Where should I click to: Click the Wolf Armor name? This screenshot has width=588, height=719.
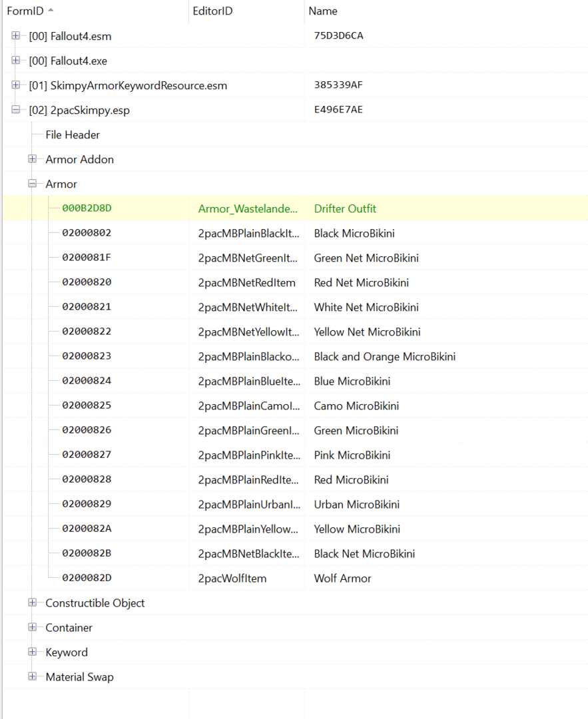343,579
